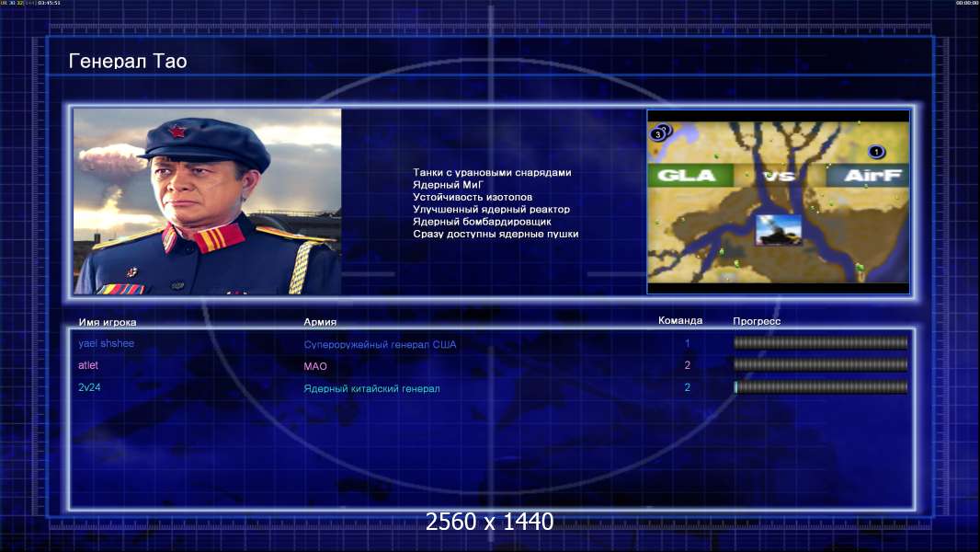Click loading progress bar of 2v24

pyautogui.click(x=821, y=387)
